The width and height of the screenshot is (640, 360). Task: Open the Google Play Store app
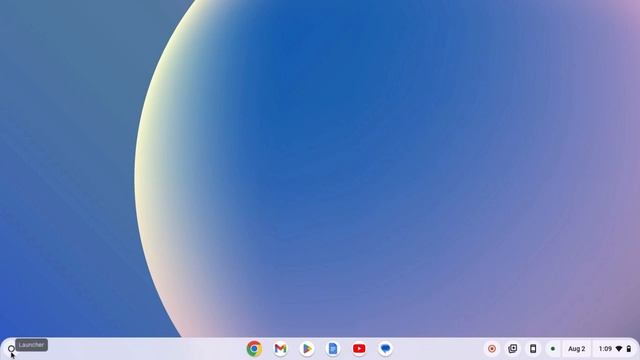click(x=307, y=349)
